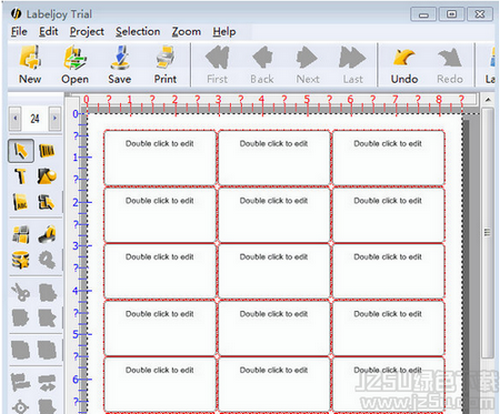The image size is (500, 414).
Task: Click the field showing 24
Action: [x=35, y=118]
